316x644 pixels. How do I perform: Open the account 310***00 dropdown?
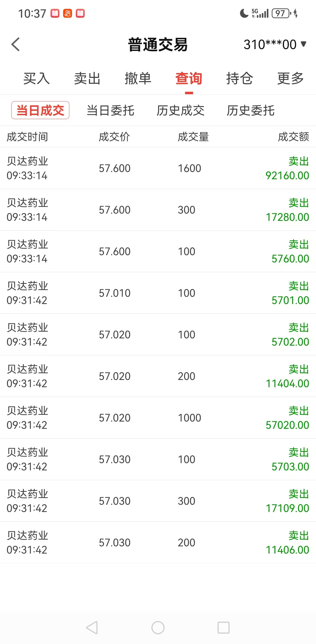coord(275,45)
